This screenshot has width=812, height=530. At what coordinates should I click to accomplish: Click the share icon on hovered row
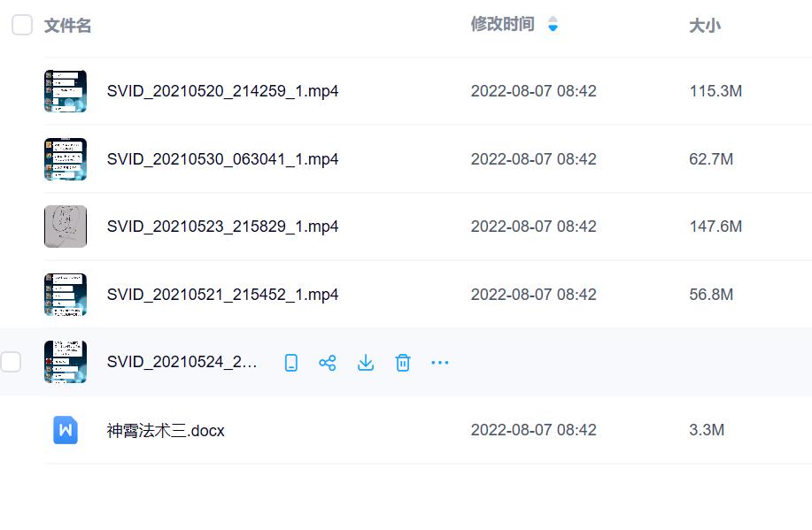328,363
